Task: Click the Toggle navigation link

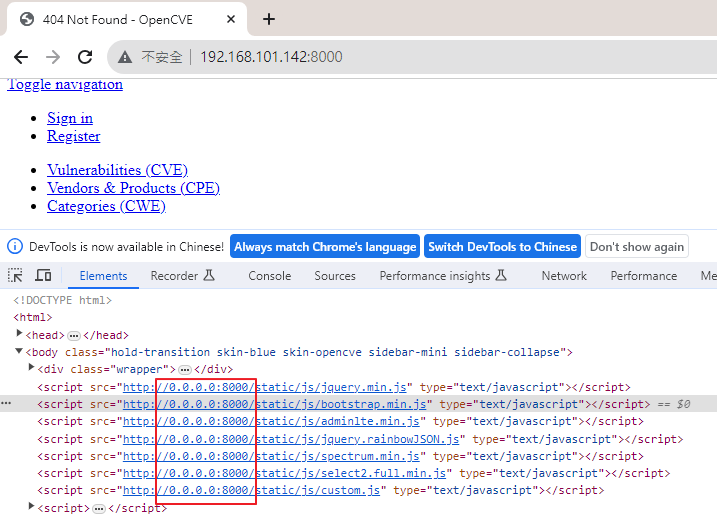Action: point(65,85)
